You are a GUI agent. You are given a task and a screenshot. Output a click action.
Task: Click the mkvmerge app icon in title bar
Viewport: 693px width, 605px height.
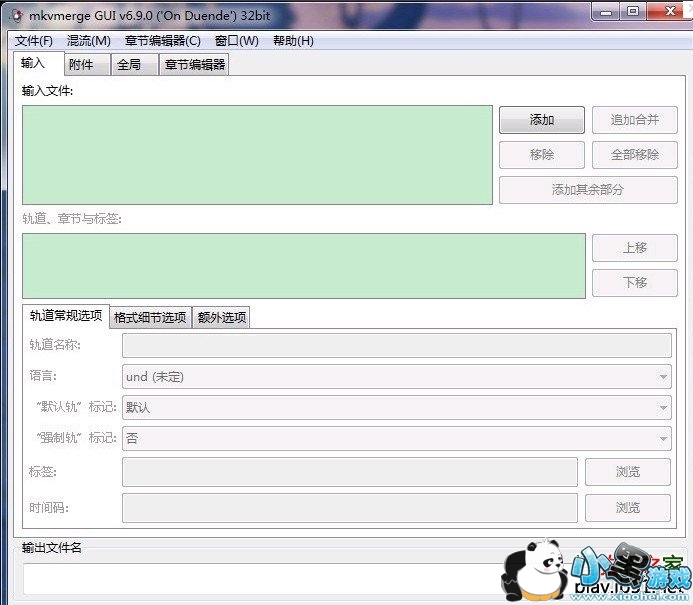tap(17, 16)
